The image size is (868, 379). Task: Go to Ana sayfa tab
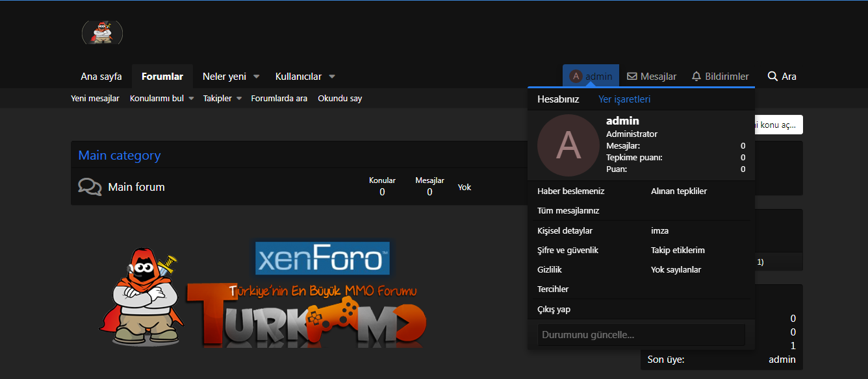(x=101, y=77)
